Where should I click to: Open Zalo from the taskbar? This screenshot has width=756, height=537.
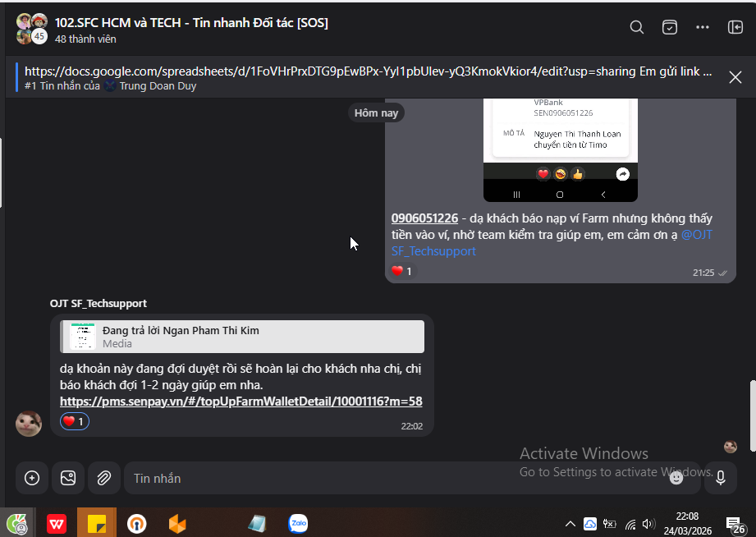[298, 524]
